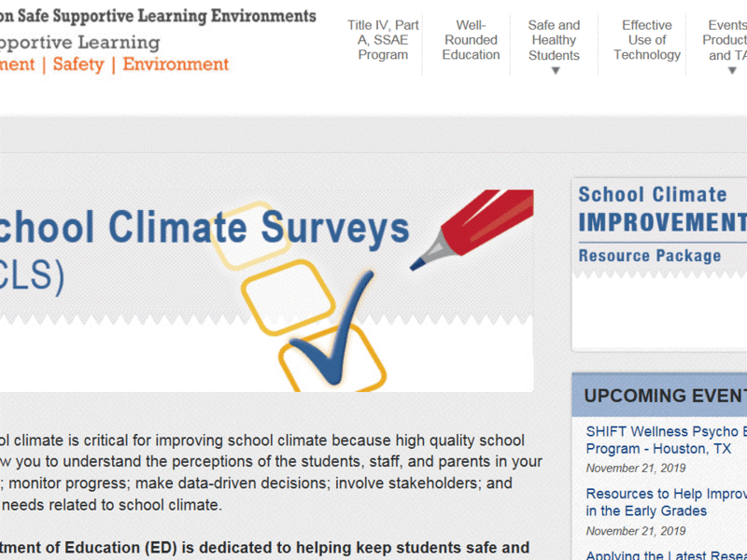
Task: Expand the Events menu dropdown arrow
Action: tap(732, 71)
